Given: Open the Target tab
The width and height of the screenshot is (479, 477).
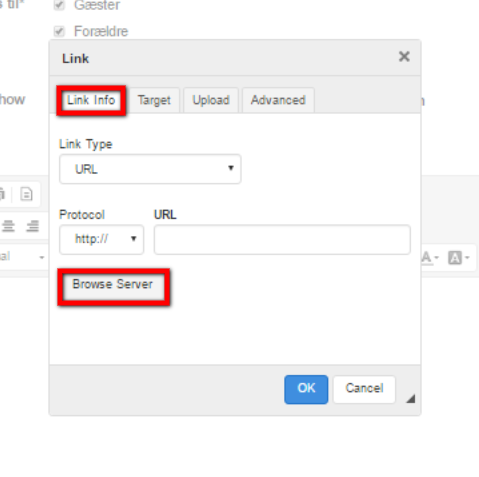Looking at the screenshot, I should point(154,100).
